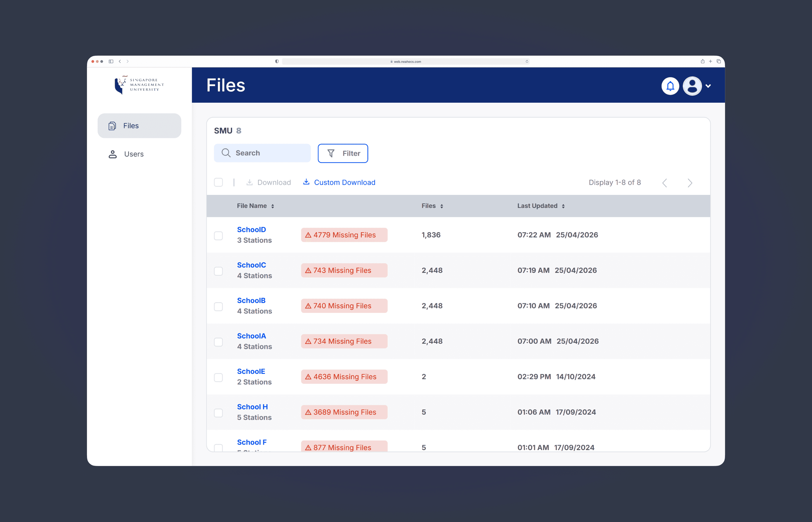Expand the account dropdown chevron
Image resolution: width=812 pixels, height=522 pixels.
click(708, 86)
